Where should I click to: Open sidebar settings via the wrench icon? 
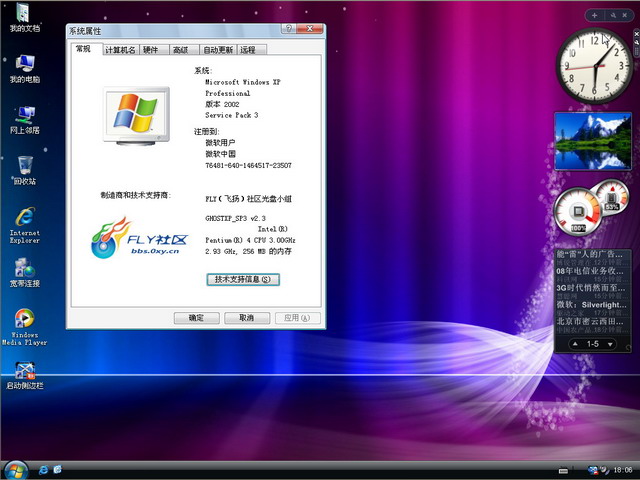coord(613,15)
